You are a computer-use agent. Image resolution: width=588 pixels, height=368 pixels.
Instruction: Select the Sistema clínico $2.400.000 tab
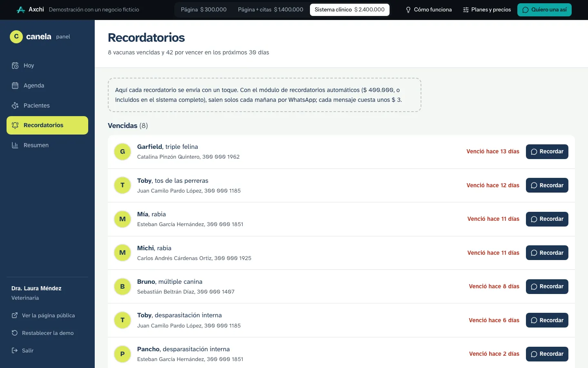pyautogui.click(x=350, y=9)
